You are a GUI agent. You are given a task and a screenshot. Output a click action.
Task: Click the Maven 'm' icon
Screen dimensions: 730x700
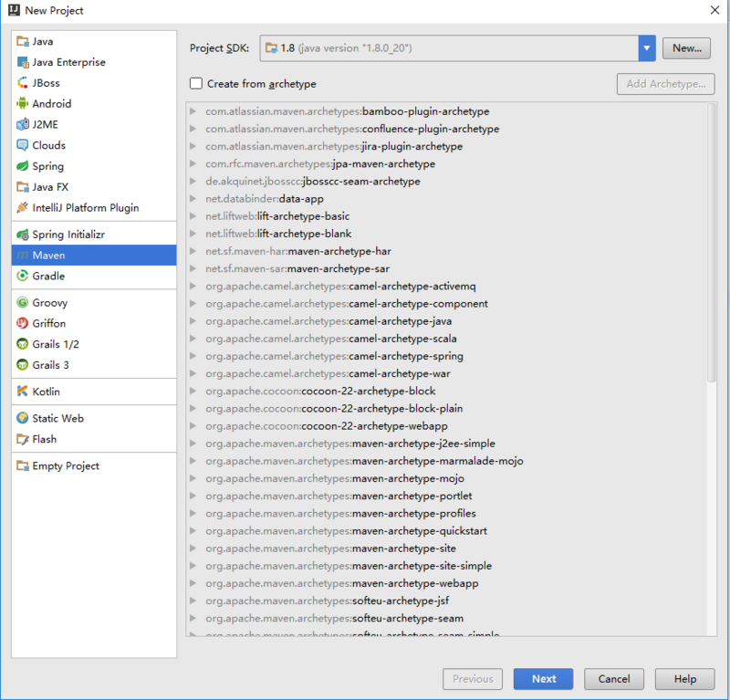(22, 256)
